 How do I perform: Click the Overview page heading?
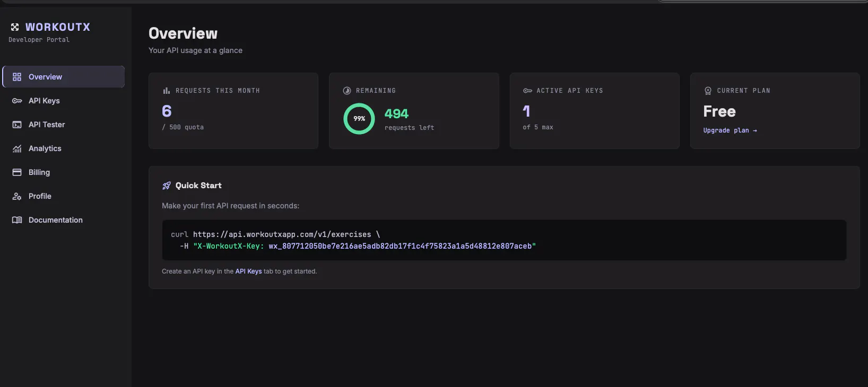183,33
